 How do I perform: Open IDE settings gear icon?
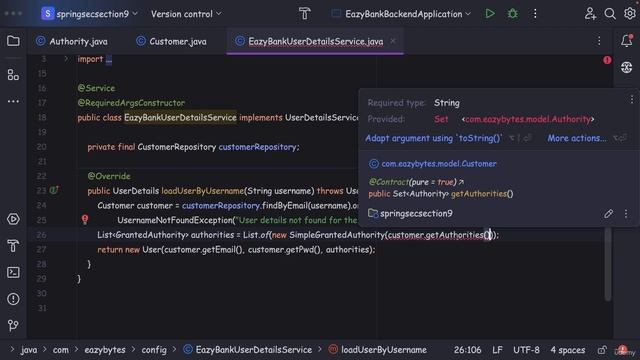(x=630, y=14)
